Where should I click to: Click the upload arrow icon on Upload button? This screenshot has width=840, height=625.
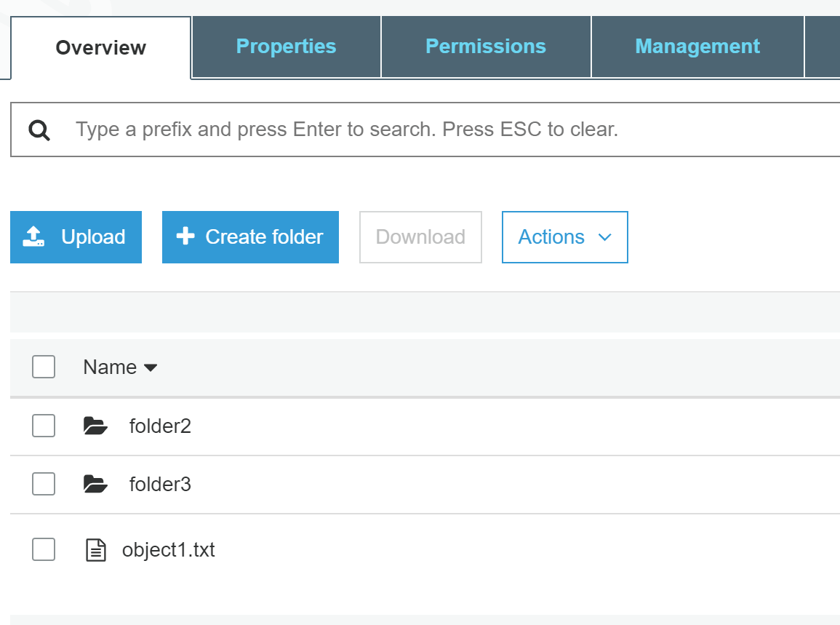click(33, 236)
